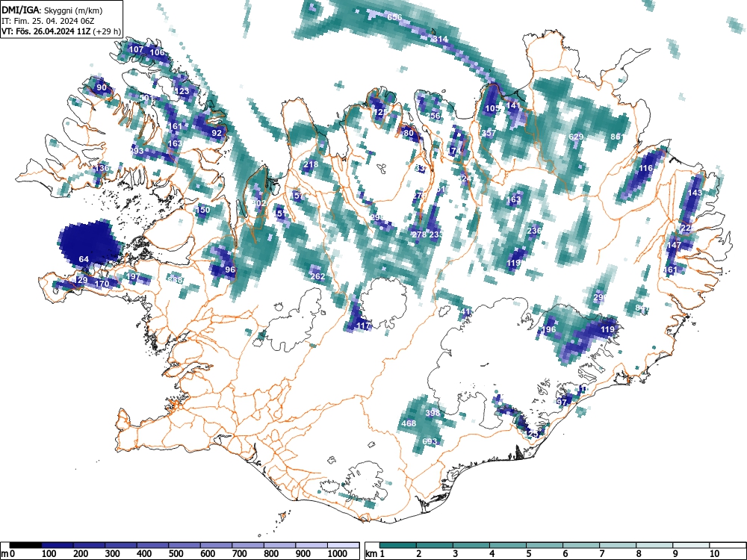Click the '150' visibility value
The image size is (747, 560).
[x=203, y=210]
